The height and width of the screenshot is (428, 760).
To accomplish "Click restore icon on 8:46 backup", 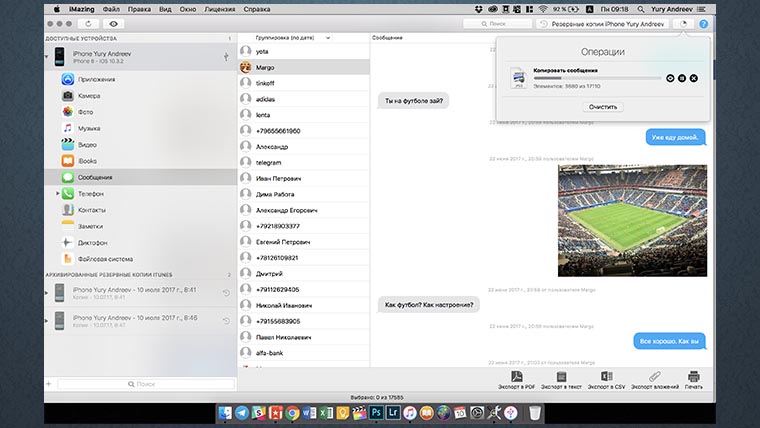I will tap(226, 321).
